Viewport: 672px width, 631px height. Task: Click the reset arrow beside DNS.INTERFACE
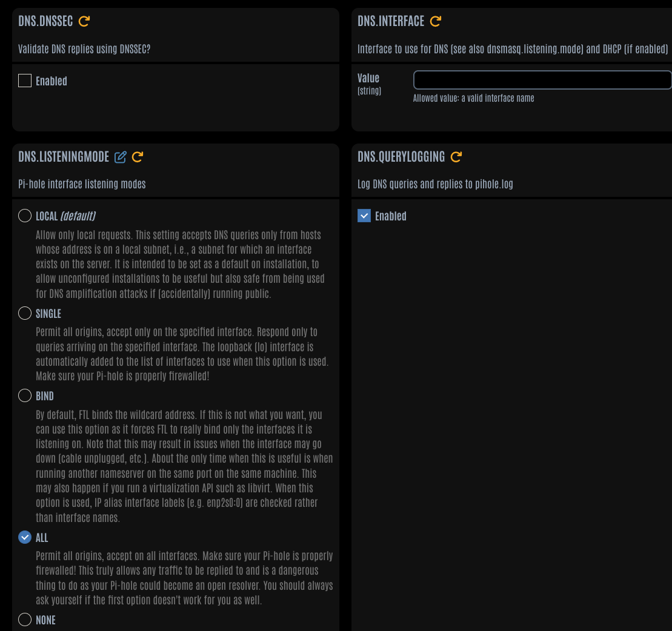436,21
